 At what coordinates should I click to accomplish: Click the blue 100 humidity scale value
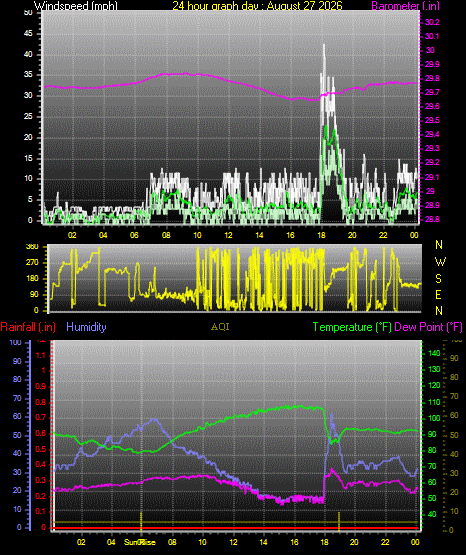point(16,342)
